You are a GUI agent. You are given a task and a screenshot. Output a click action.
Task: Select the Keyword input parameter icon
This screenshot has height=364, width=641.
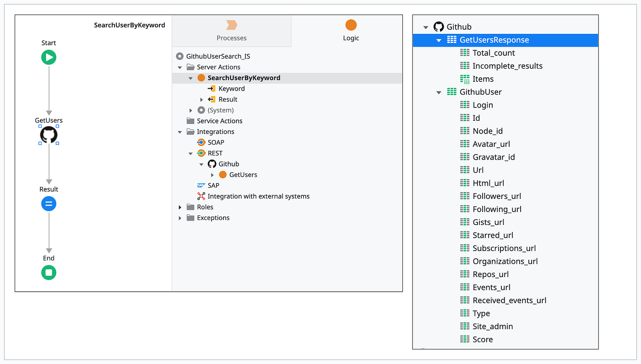tap(212, 89)
